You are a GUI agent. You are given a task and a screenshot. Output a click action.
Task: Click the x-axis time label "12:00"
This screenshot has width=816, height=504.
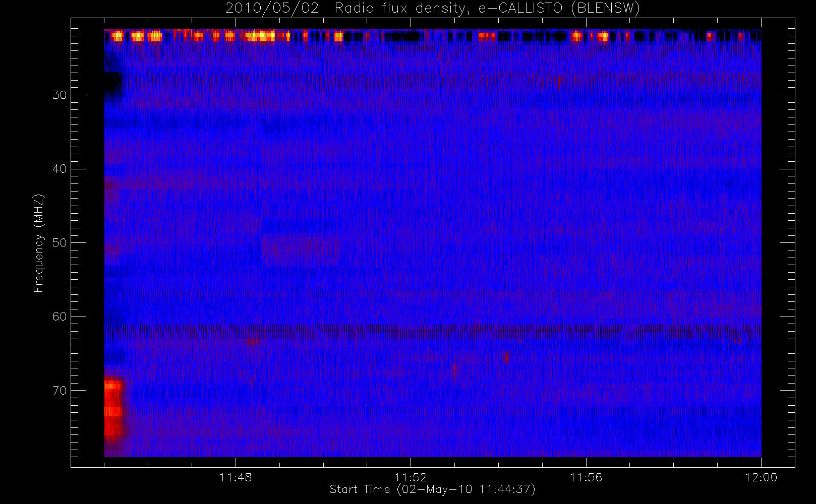click(x=761, y=477)
